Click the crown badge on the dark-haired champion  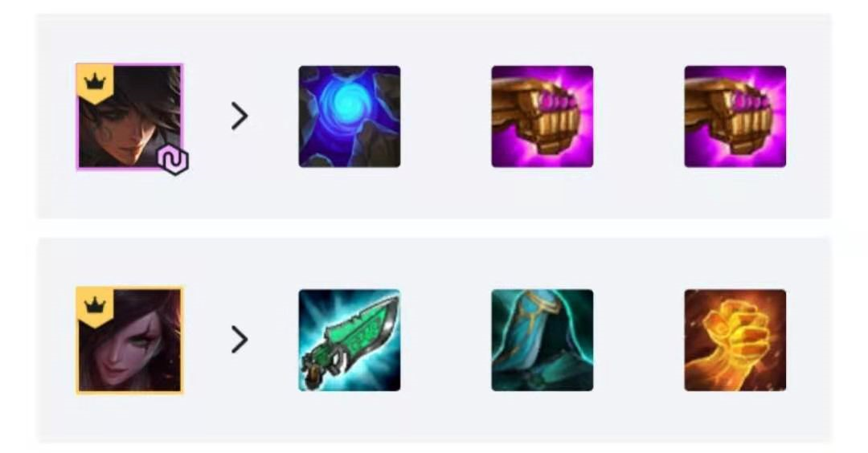[x=95, y=84]
